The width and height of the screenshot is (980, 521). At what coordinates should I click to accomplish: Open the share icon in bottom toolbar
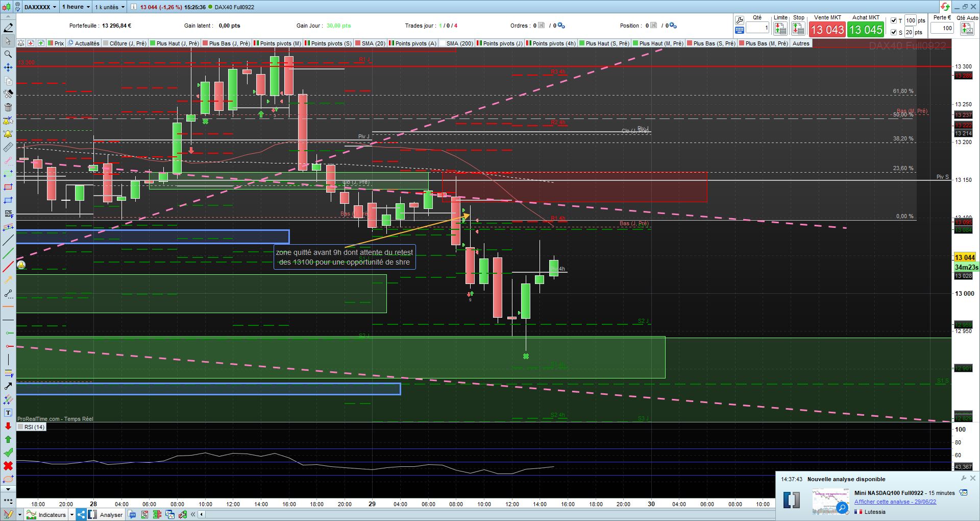pos(81,515)
